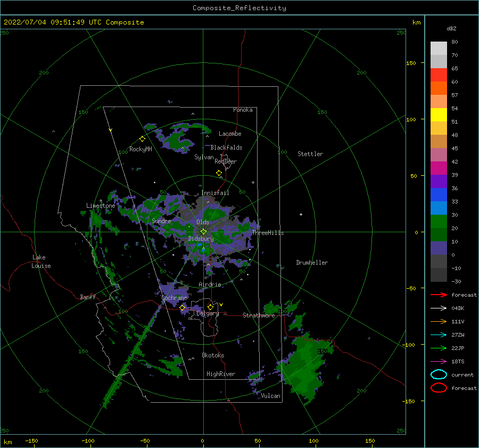Click the 39 dBZ magenta swatch
This screenshot has height=448, width=479.
(x=439, y=168)
